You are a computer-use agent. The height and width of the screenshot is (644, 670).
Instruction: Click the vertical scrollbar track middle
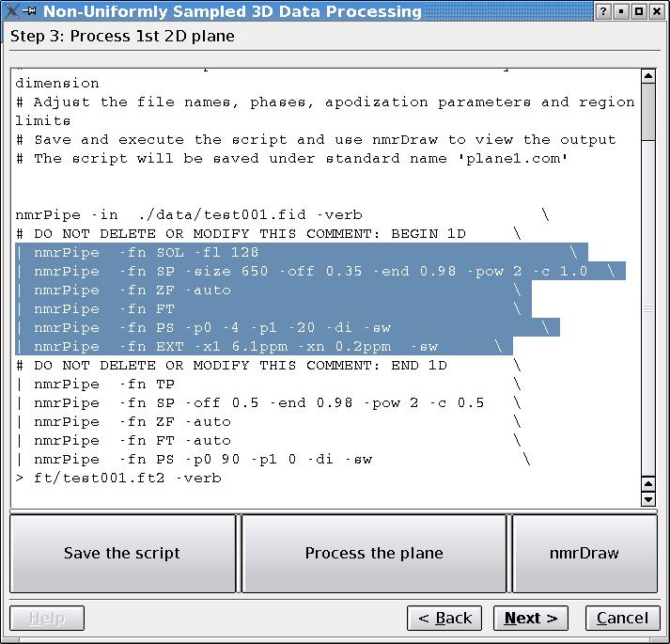click(x=647, y=308)
